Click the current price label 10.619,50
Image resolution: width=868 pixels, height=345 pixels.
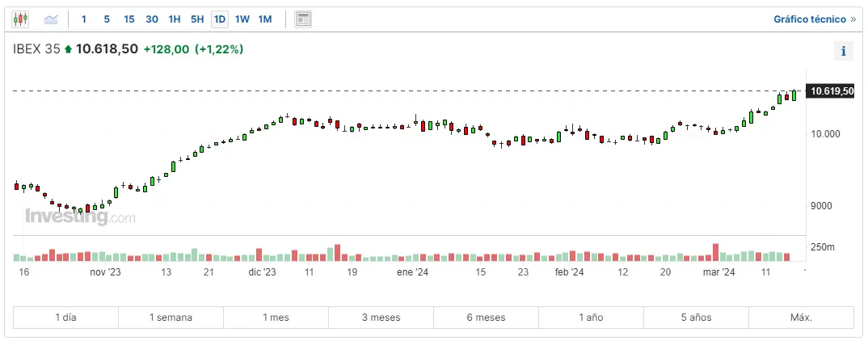(831, 91)
